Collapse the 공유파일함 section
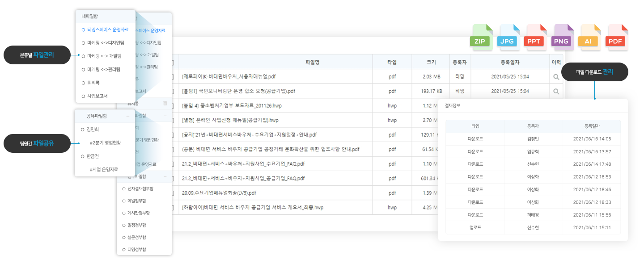Screen dimensions: 644x268 click(127, 116)
